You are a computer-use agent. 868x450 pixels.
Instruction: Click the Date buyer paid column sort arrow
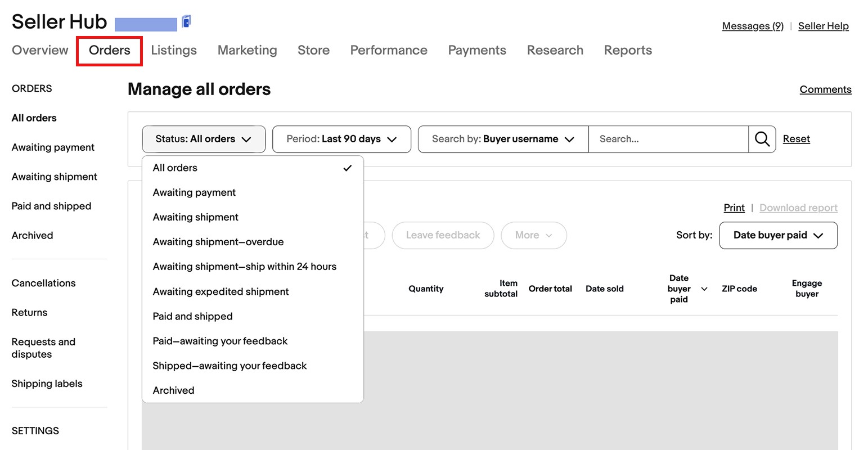pyautogui.click(x=704, y=289)
